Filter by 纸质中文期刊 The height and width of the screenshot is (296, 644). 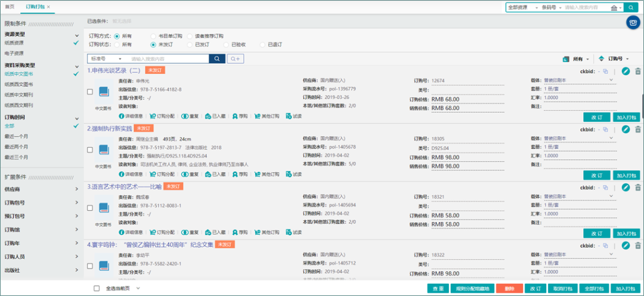(x=19, y=94)
